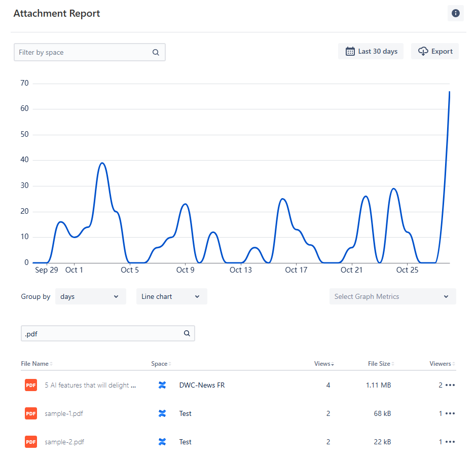This screenshot has width=476, height=461.
Task: Sort the table by Viewers column
Action: tap(442, 364)
